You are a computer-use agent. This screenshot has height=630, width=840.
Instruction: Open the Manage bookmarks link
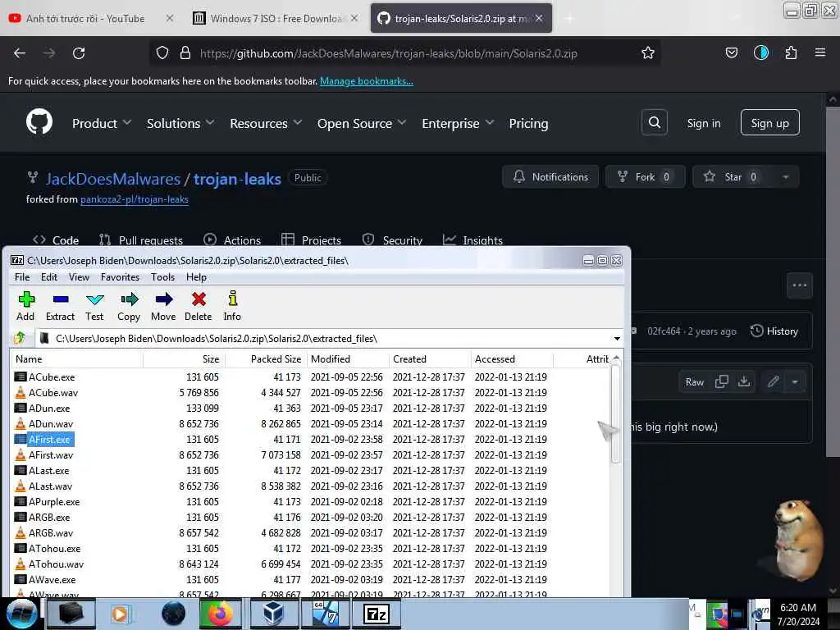[367, 81]
